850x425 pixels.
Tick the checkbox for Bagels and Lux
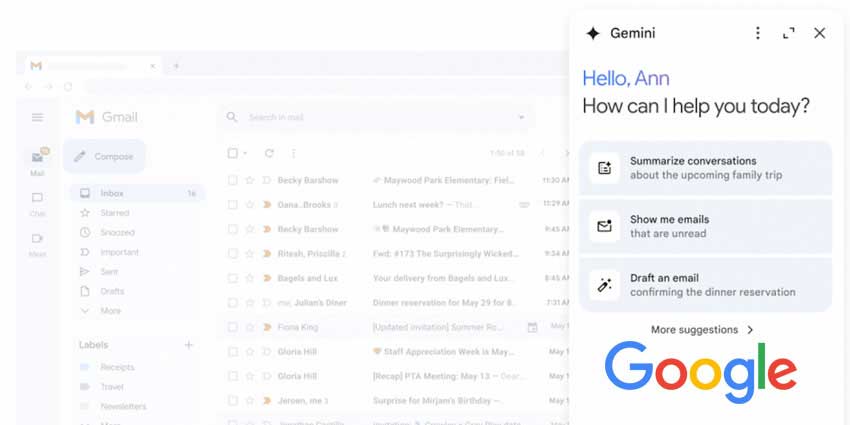pos(233,278)
